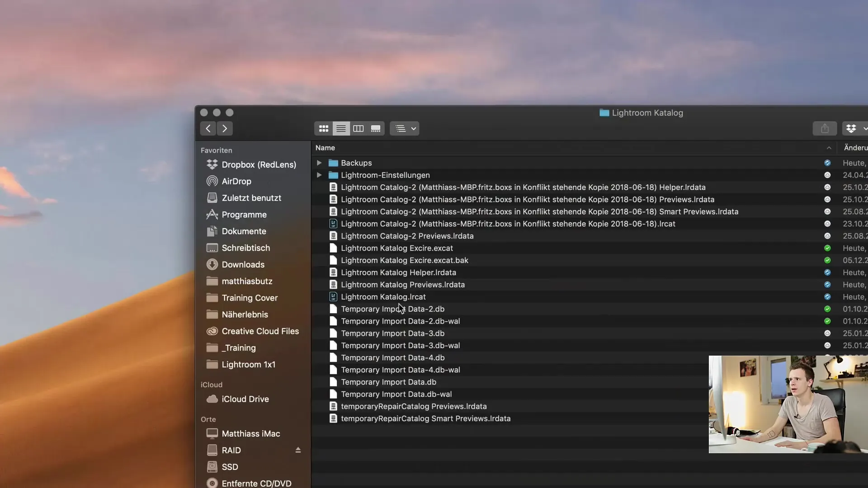Sort by the Änderungsdatum column header
This screenshot has width=868, height=488.
[855, 148]
